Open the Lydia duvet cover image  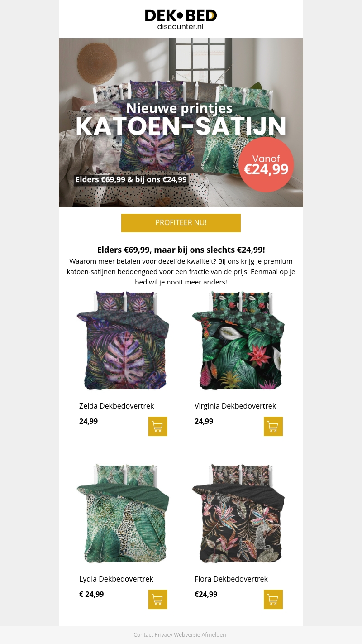[123, 514]
